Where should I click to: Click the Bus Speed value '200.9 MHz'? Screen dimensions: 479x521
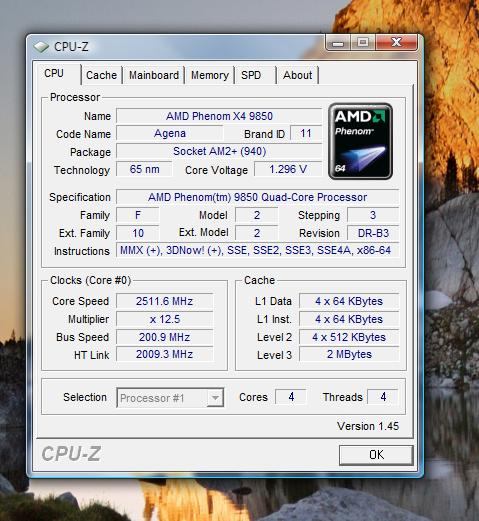tap(164, 337)
